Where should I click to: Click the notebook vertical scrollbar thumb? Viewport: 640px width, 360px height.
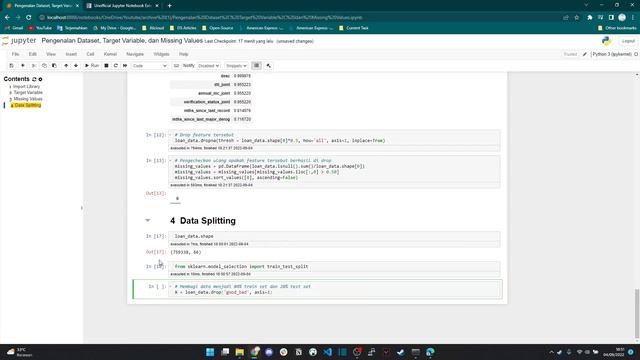[x=637, y=313]
